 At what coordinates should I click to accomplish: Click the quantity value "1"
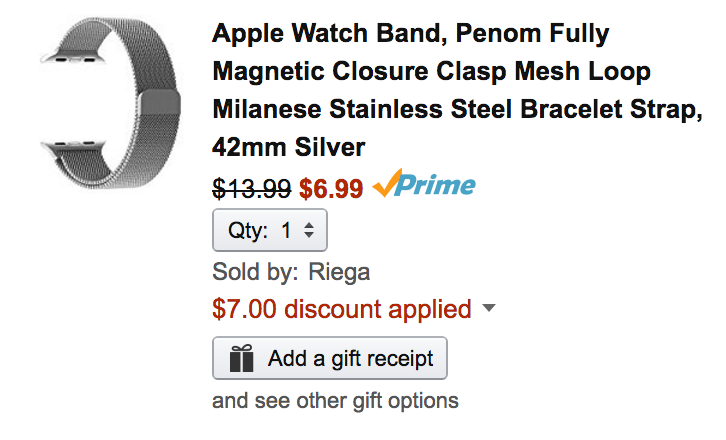point(286,231)
